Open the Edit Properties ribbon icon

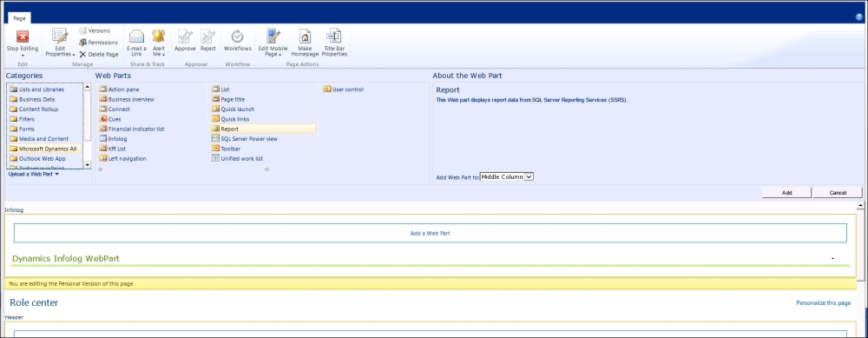[x=60, y=36]
